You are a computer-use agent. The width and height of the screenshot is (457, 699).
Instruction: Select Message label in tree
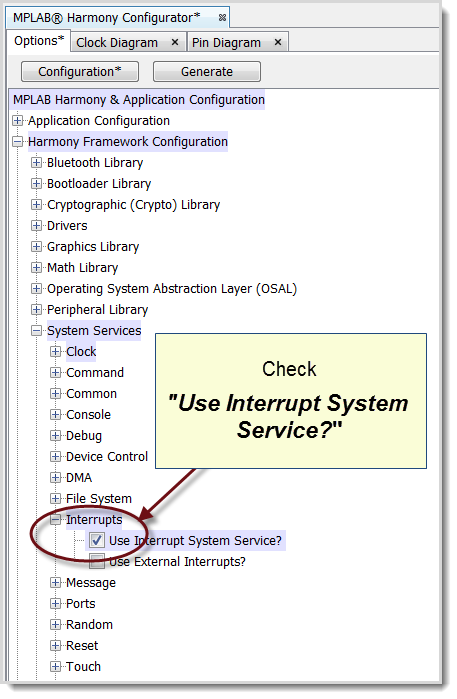[91, 583]
